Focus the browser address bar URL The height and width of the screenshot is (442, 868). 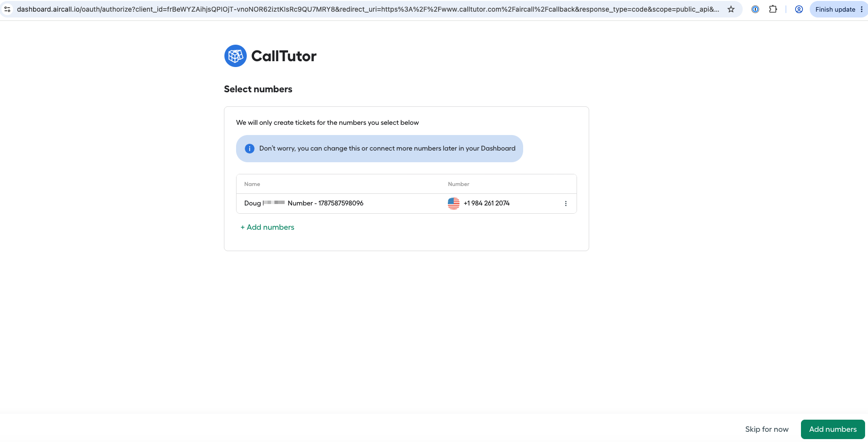(x=368, y=9)
